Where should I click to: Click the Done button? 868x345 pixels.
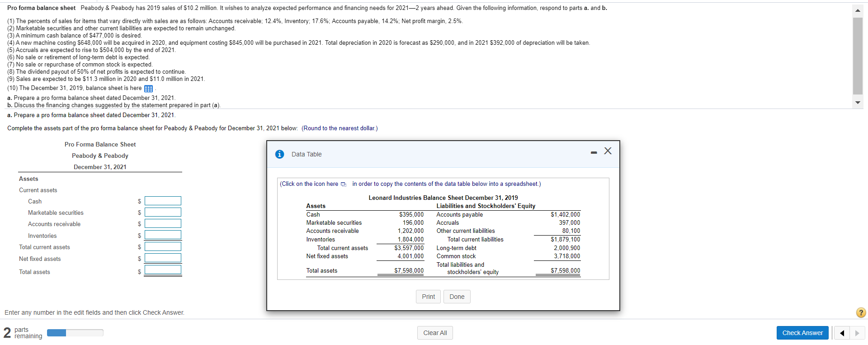[x=457, y=297]
